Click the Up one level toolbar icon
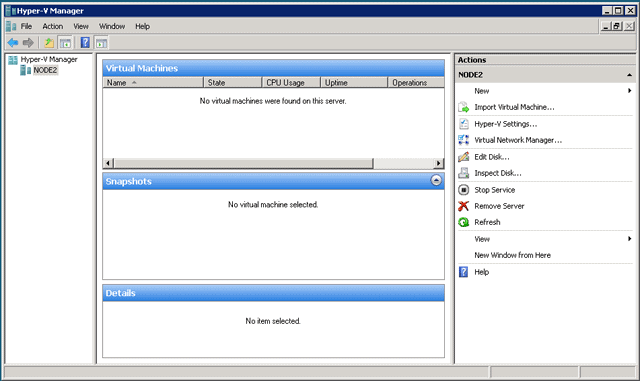 (x=49, y=42)
